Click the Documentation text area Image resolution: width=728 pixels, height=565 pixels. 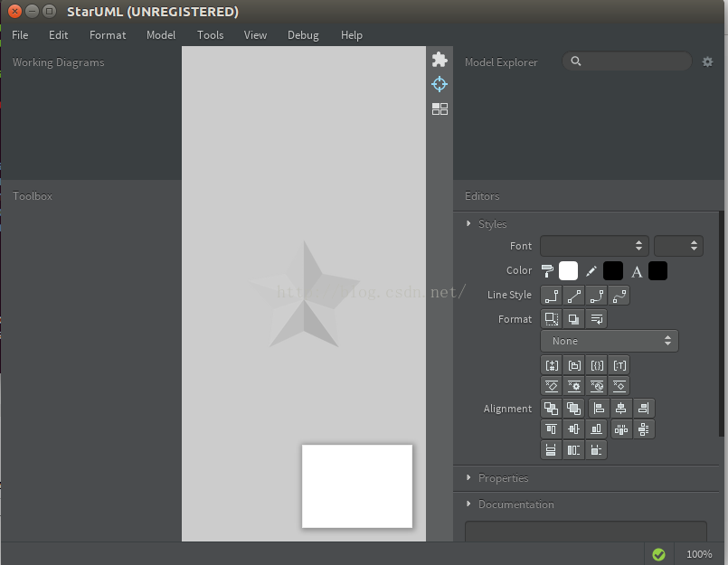pos(586,532)
